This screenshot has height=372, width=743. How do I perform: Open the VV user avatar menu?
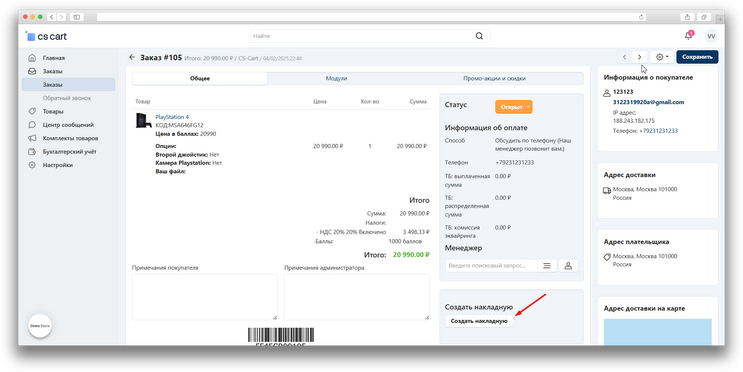point(711,36)
